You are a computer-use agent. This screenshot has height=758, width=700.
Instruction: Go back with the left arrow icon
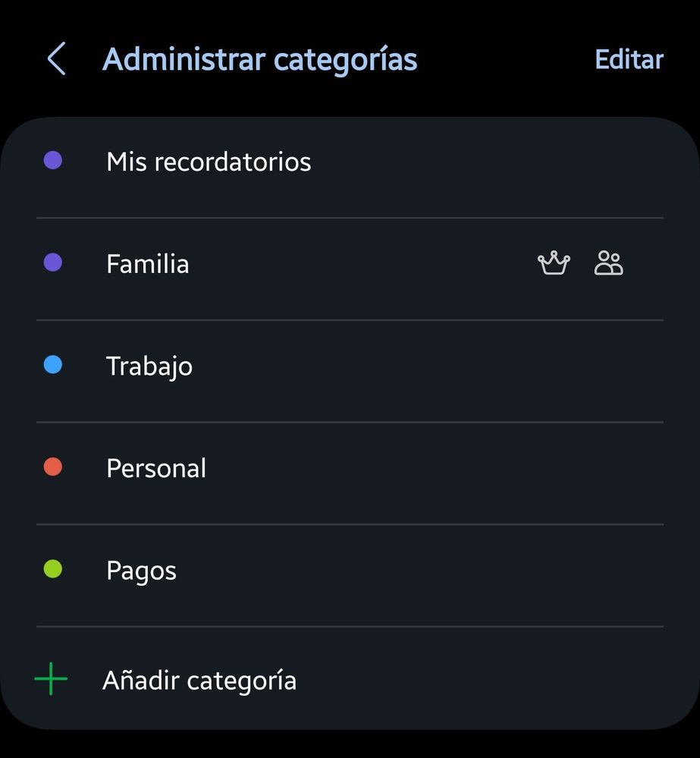[57, 58]
